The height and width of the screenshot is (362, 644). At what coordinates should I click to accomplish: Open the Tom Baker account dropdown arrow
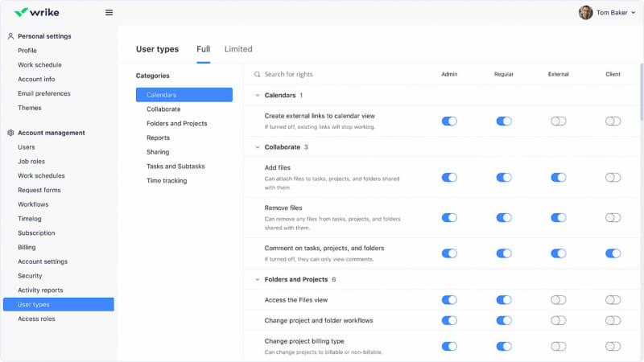point(634,12)
